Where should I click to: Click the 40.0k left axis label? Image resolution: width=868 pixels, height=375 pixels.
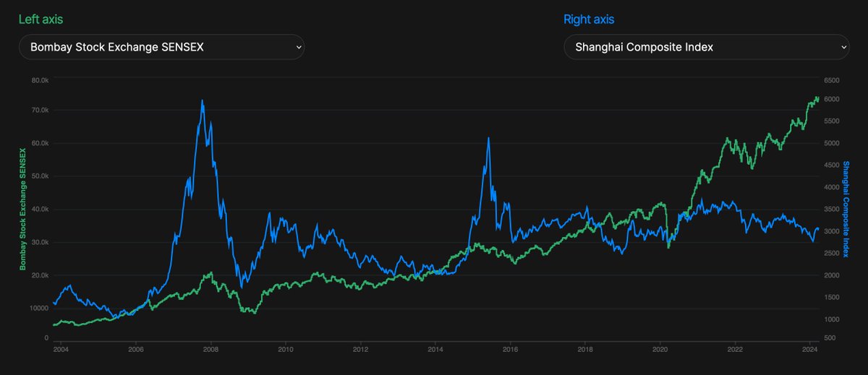point(39,210)
